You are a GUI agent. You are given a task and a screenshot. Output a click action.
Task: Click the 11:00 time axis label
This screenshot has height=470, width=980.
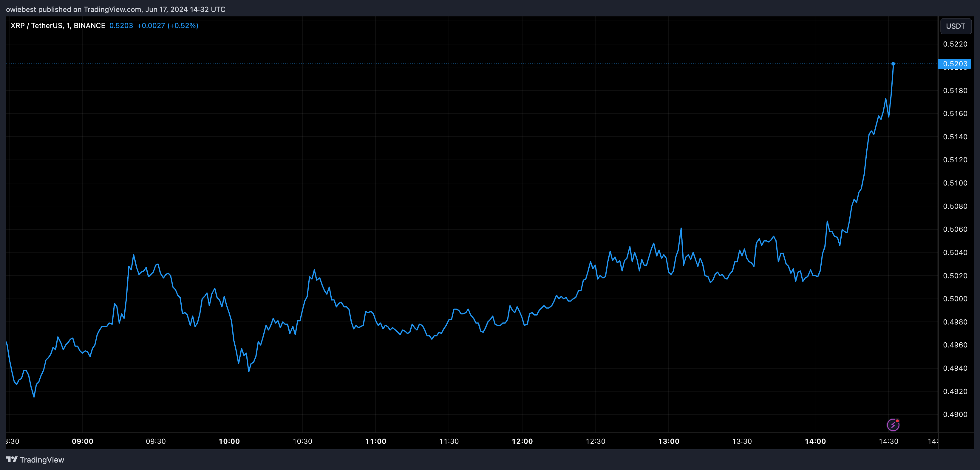(375, 441)
